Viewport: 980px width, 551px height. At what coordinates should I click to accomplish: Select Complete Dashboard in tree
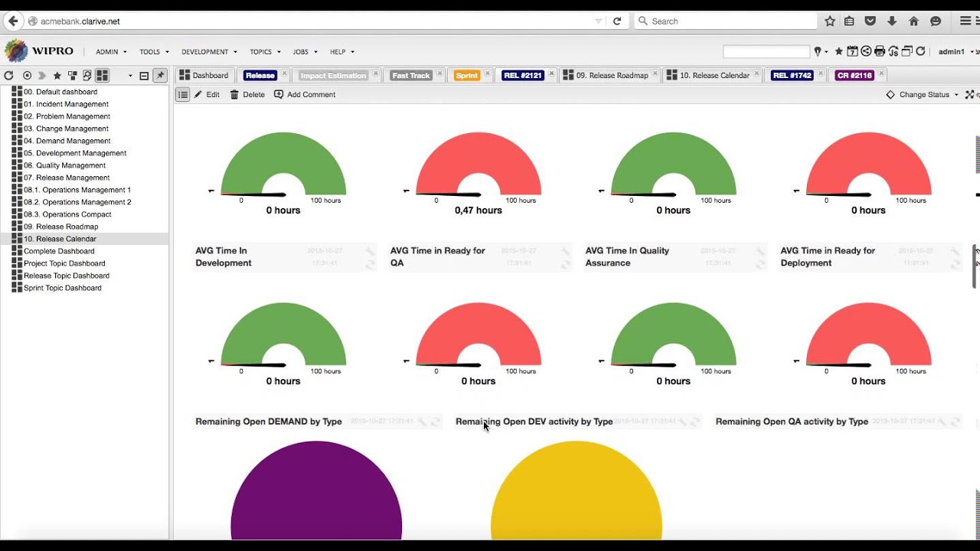pos(59,251)
